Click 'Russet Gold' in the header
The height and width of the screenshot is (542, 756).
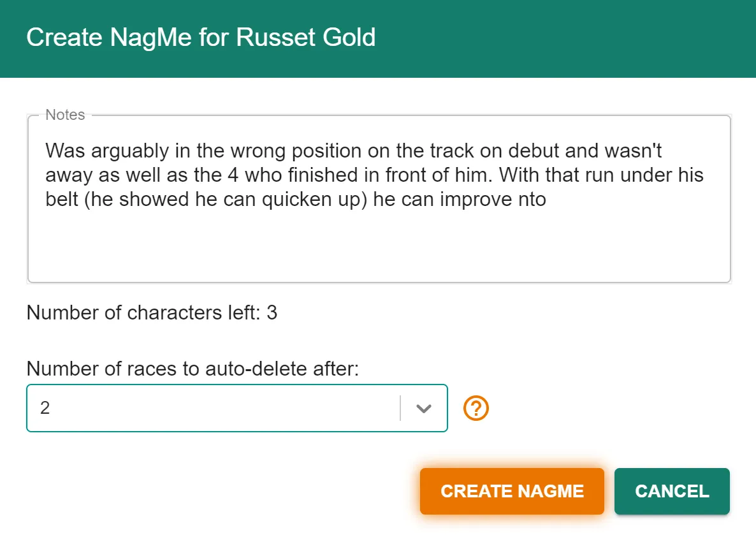pos(306,37)
